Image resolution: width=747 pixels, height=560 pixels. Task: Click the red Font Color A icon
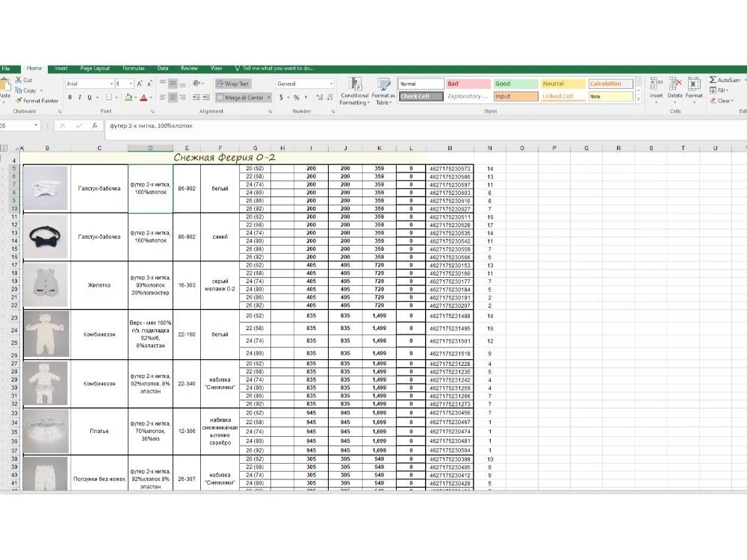143,97
